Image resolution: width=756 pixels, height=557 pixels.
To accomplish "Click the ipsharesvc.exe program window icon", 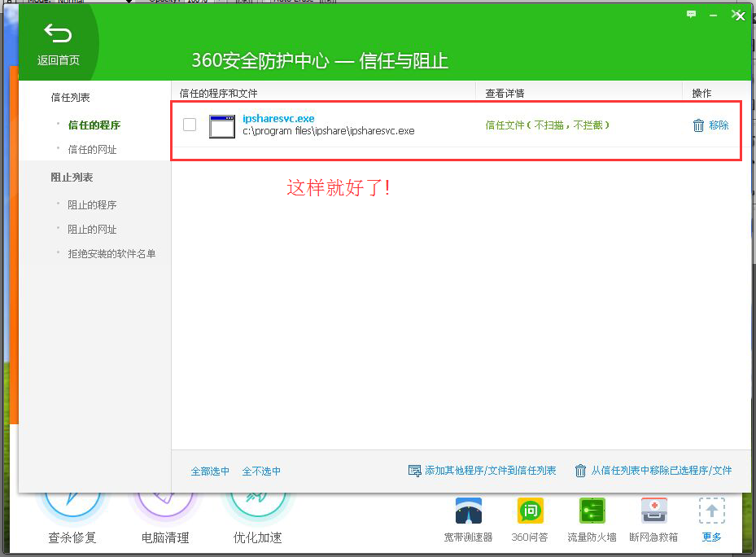I will click(222, 126).
